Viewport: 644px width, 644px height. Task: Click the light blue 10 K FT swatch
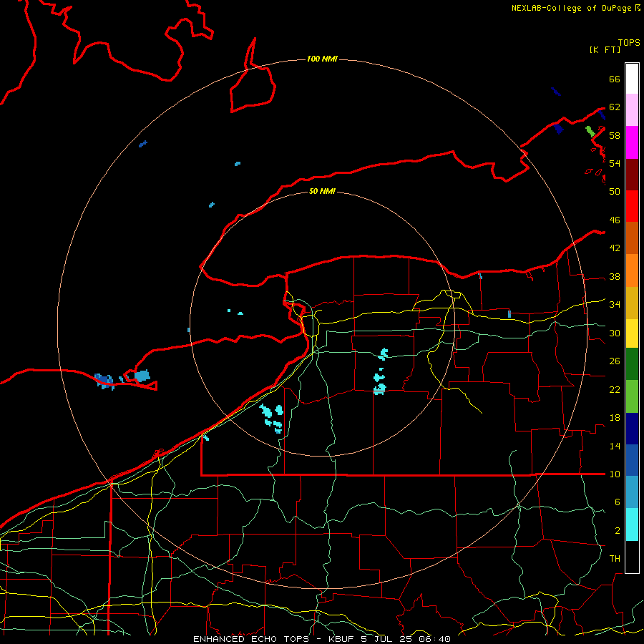632,492
